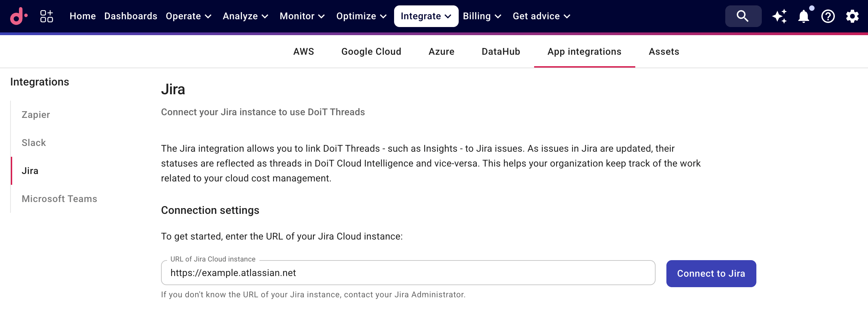Click the Connect to Jira button
Screen dimensions: 868x325
coord(711,273)
